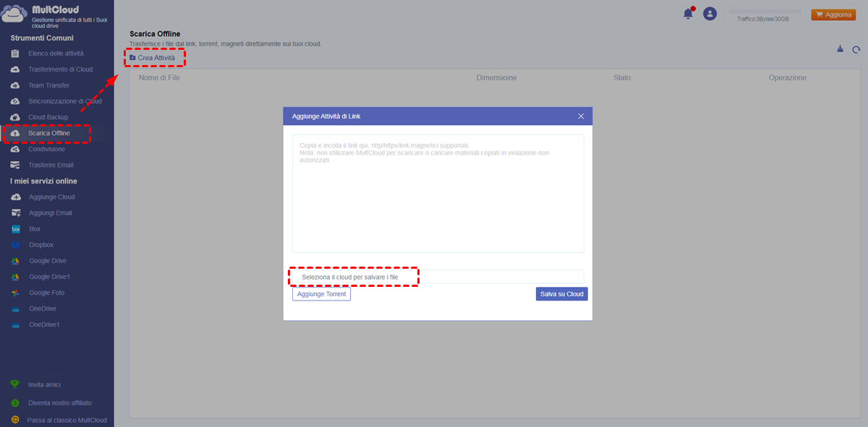
Task: Open the user account avatar icon
Action: (x=710, y=13)
